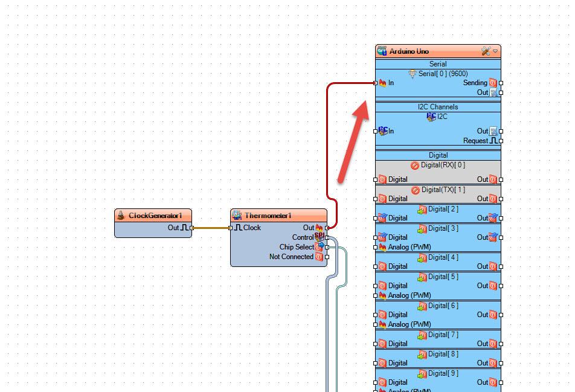The image size is (575, 392).
Task: Click the Digital[ 7 ] channel label
Action: 443,335
